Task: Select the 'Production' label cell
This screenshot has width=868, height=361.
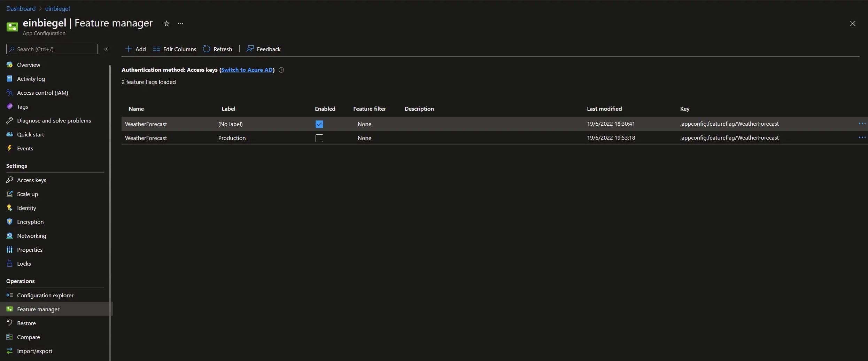Action: (x=232, y=138)
